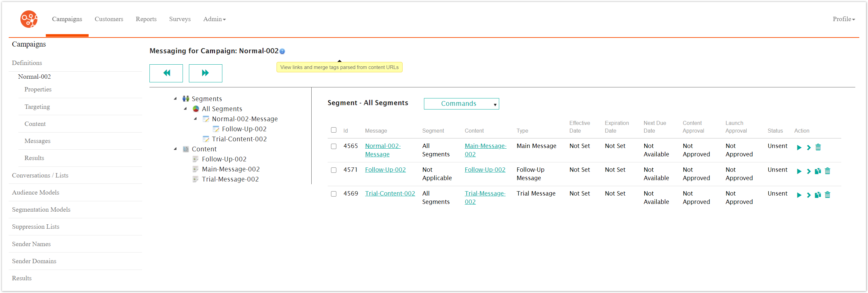Collapse the Segments tree node
Screen dimensions: 868x293
175,98
